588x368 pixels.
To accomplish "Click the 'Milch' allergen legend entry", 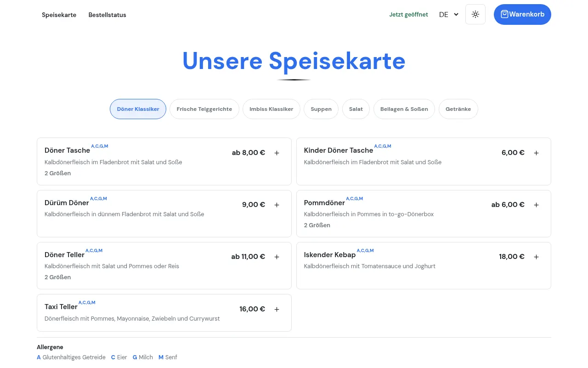I will pos(143,357).
